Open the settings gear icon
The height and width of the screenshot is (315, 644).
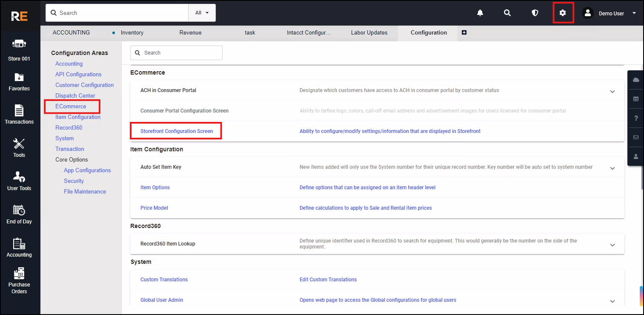[563, 13]
